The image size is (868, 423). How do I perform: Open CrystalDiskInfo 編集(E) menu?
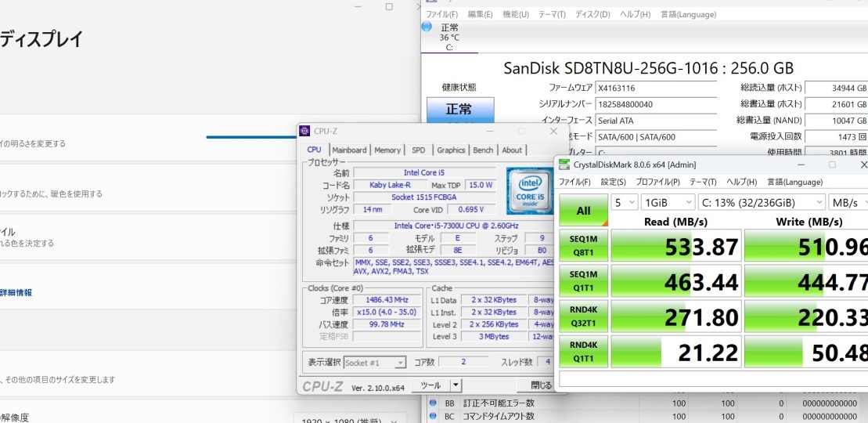coord(480,14)
